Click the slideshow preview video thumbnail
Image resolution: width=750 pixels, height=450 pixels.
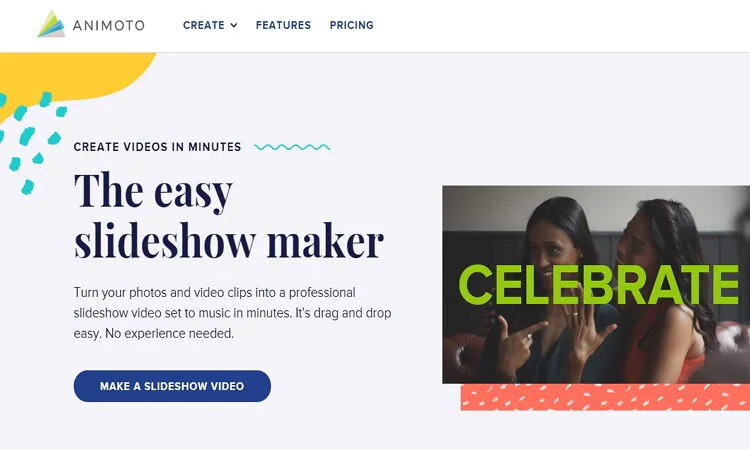(596, 330)
